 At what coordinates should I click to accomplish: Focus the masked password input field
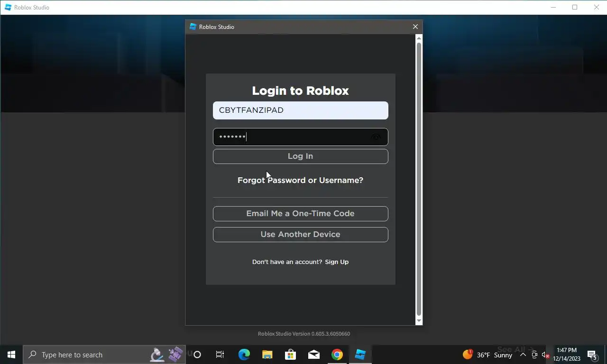(300, 137)
